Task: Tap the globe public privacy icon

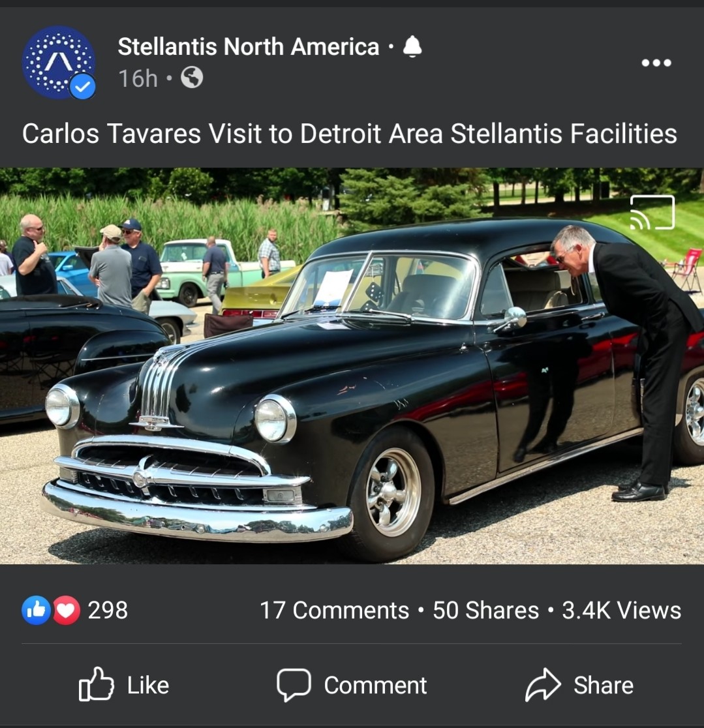Action: pyautogui.click(x=192, y=78)
